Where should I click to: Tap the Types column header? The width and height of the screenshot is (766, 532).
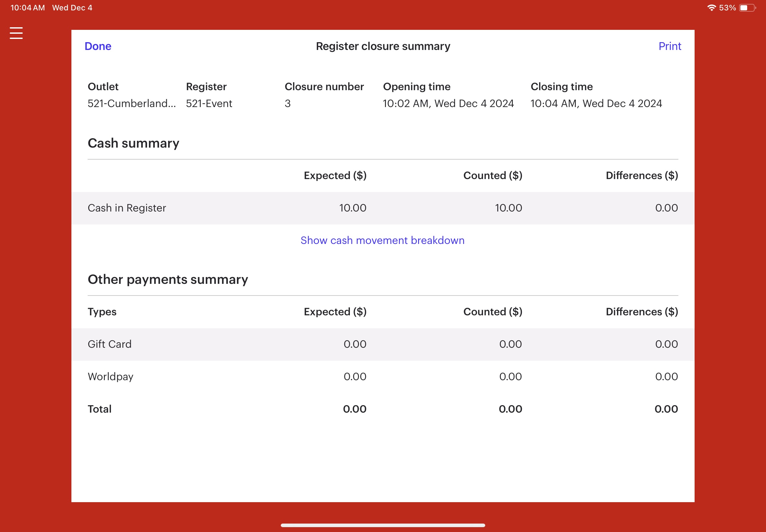tap(102, 312)
